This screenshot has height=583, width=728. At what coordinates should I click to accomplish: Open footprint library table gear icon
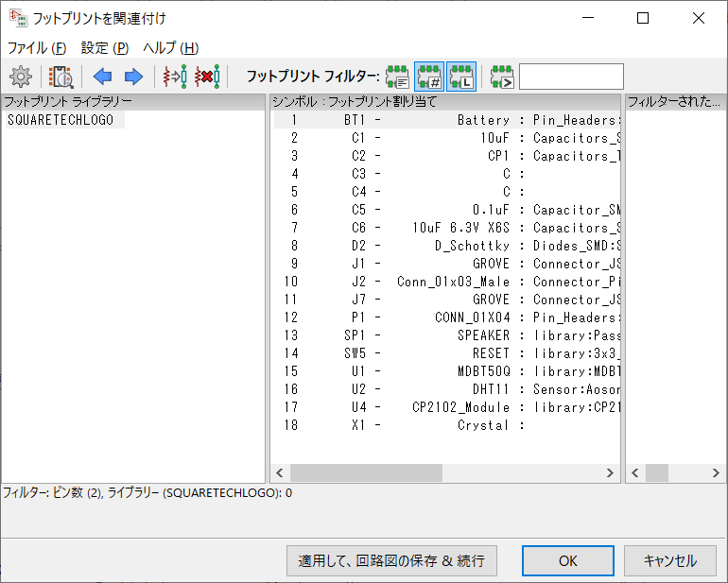pos(21,77)
